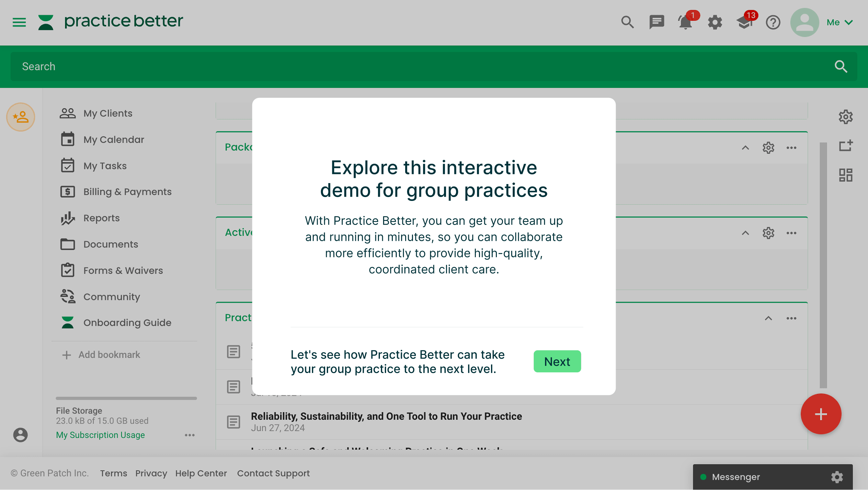Image resolution: width=868 pixels, height=490 pixels.
Task: Click the Next button in demo dialog
Action: (557, 362)
